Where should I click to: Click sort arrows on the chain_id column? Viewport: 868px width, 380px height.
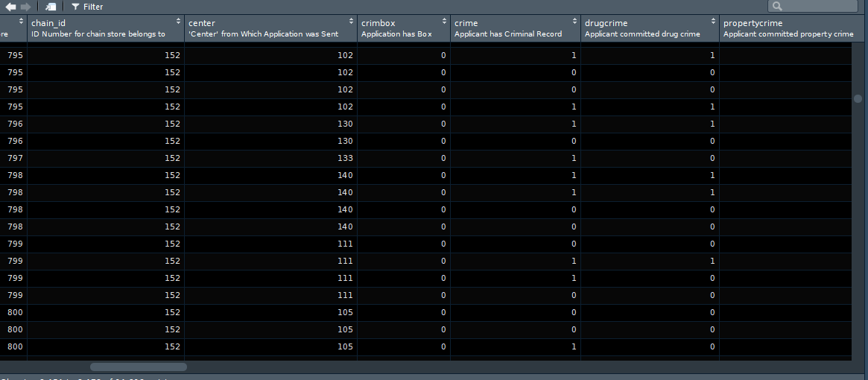click(x=178, y=21)
